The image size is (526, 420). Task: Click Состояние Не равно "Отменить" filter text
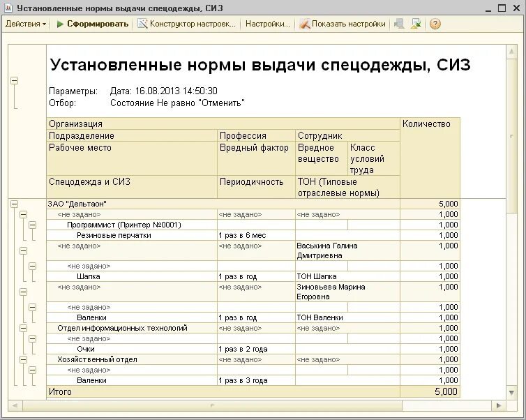click(x=177, y=103)
